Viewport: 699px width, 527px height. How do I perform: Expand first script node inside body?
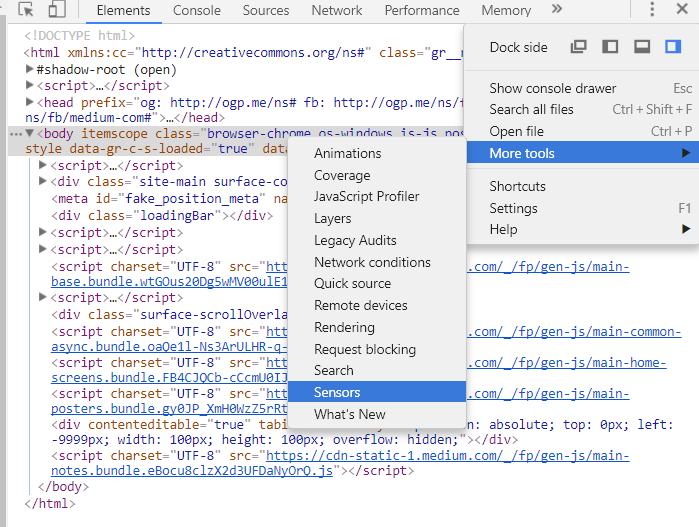[x=43, y=165]
